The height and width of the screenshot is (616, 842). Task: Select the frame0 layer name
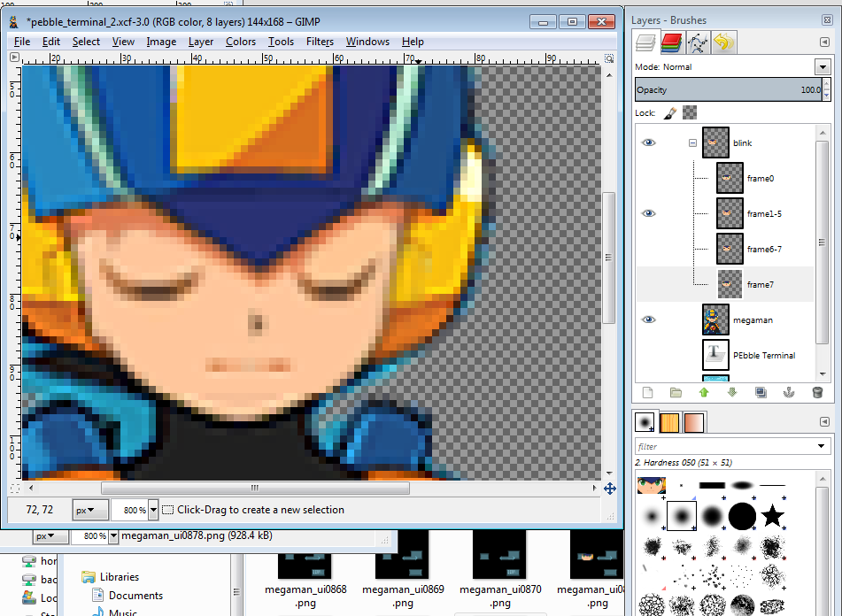point(761,179)
